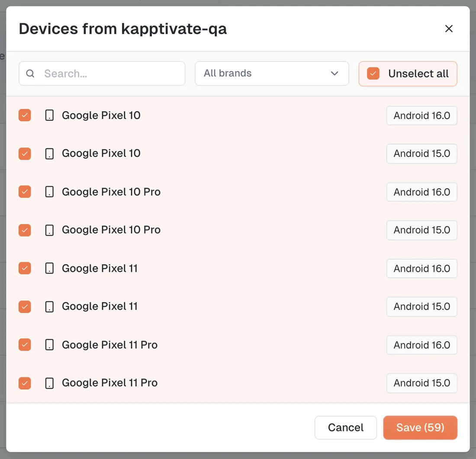Click phone icon beside Google Pixel 10 Android 16.0

(x=49, y=116)
